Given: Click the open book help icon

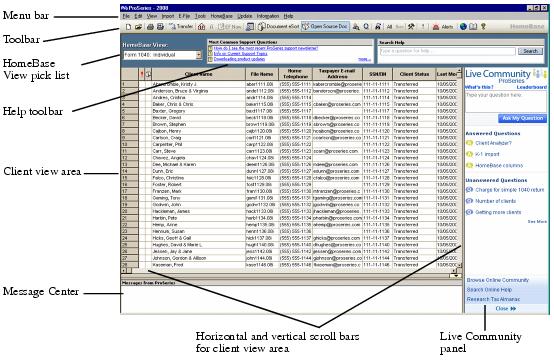Looking at the screenshot, I should tap(473, 26).
